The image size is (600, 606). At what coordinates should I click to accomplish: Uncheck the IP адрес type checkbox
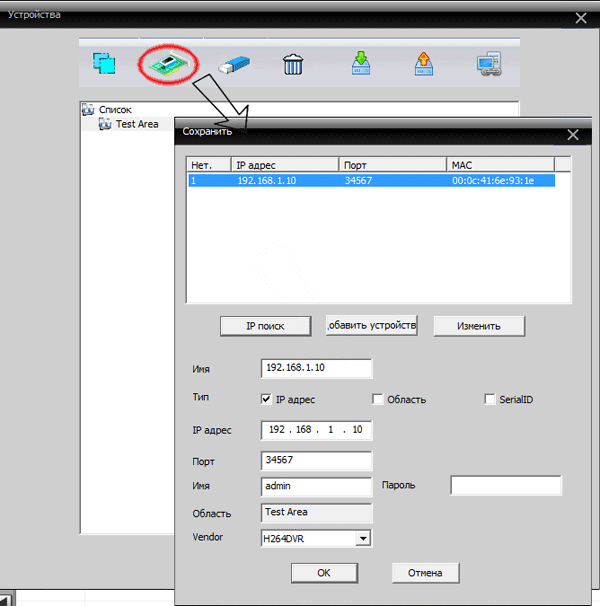[266, 399]
